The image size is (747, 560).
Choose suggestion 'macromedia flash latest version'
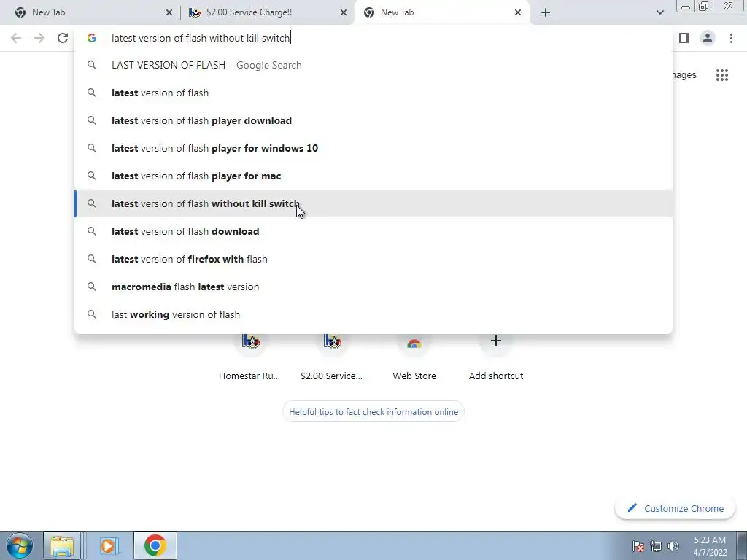pyautogui.click(x=373, y=287)
